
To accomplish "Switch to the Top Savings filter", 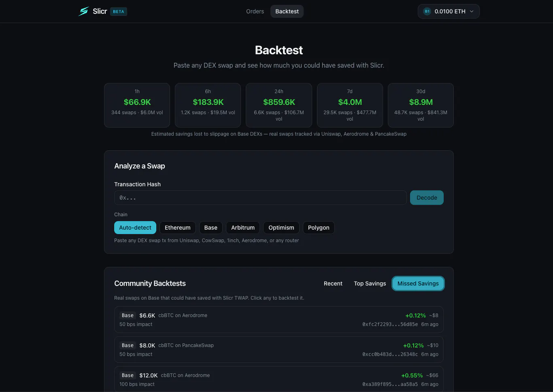I will click(x=370, y=283).
